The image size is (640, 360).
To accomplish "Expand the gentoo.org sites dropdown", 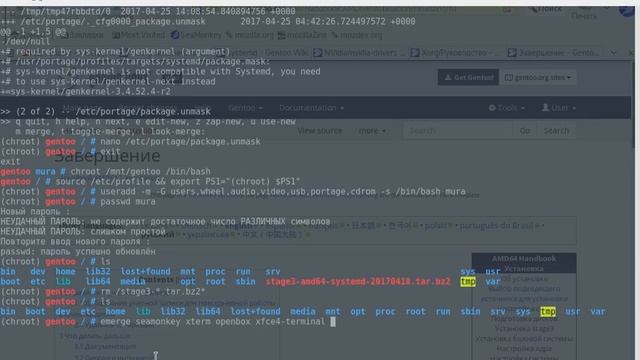I will [538, 77].
